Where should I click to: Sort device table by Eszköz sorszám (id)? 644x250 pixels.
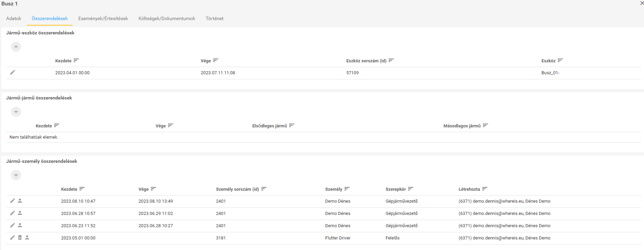391,61
